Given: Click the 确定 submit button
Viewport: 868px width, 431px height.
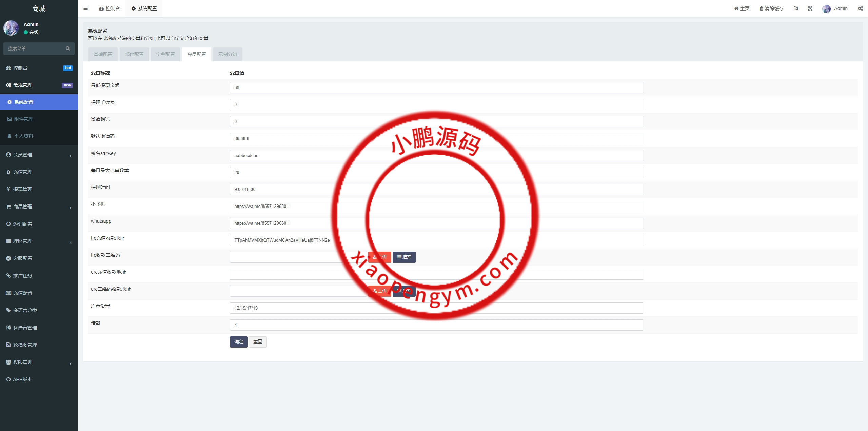Looking at the screenshot, I should pos(238,342).
